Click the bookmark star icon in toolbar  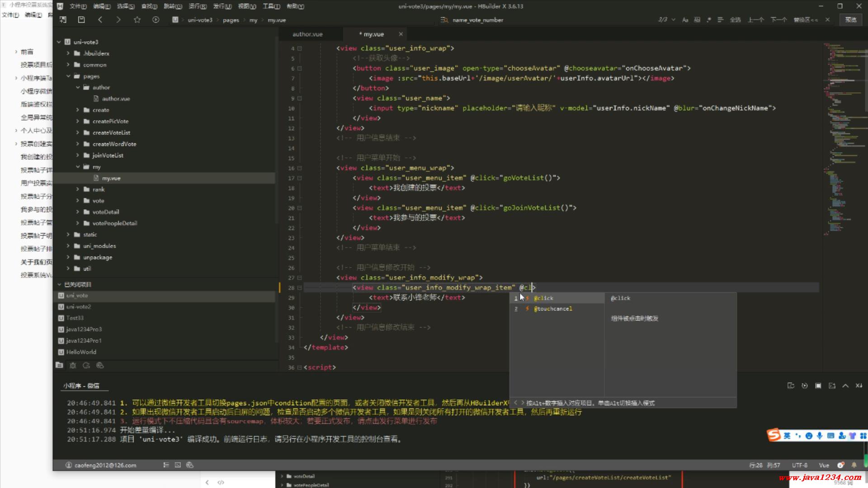pyautogui.click(x=137, y=19)
